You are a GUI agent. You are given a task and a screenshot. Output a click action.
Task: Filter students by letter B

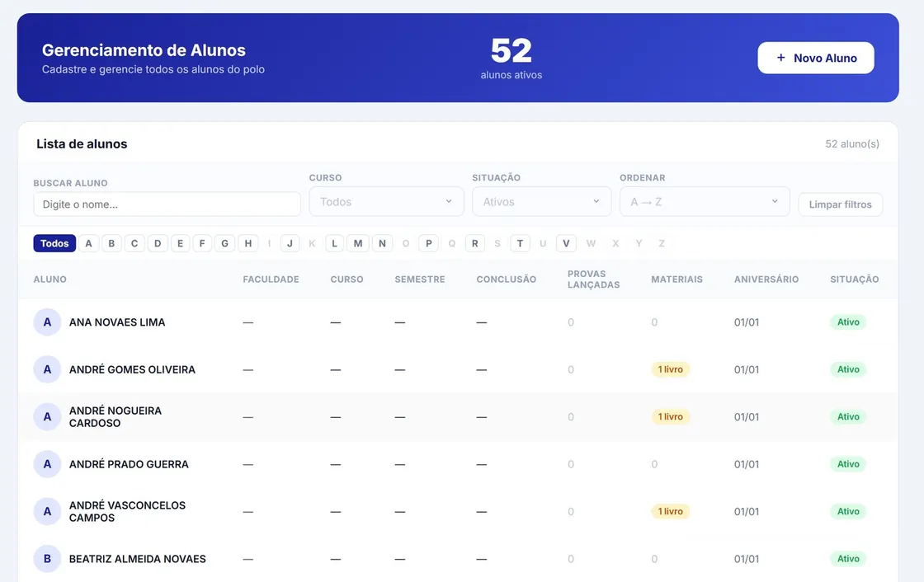(x=111, y=243)
